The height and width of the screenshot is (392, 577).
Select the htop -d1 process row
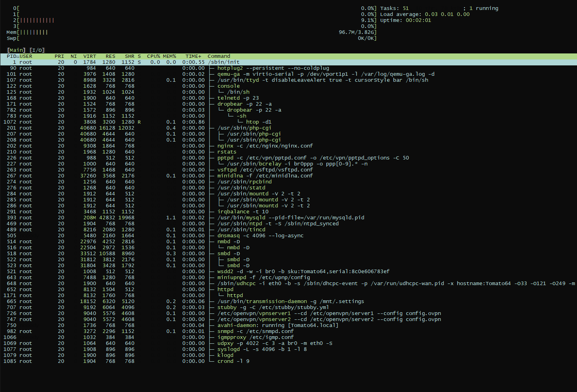[259, 122]
